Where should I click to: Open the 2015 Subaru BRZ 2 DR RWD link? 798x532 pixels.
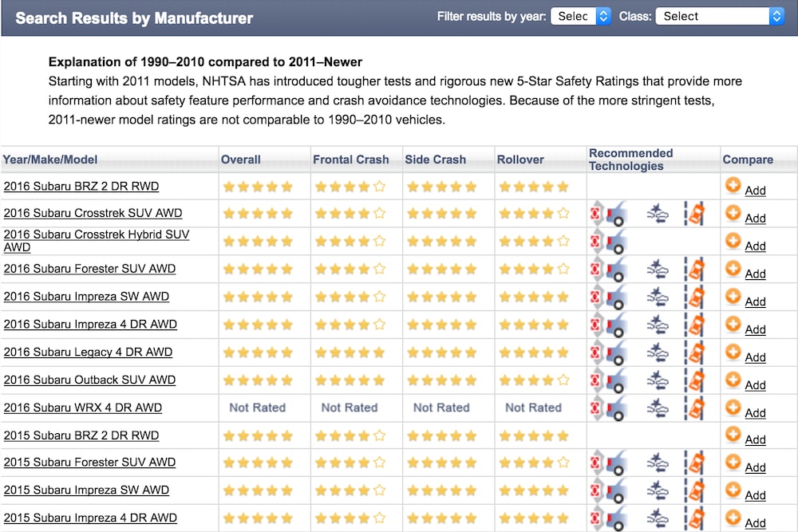(81, 435)
